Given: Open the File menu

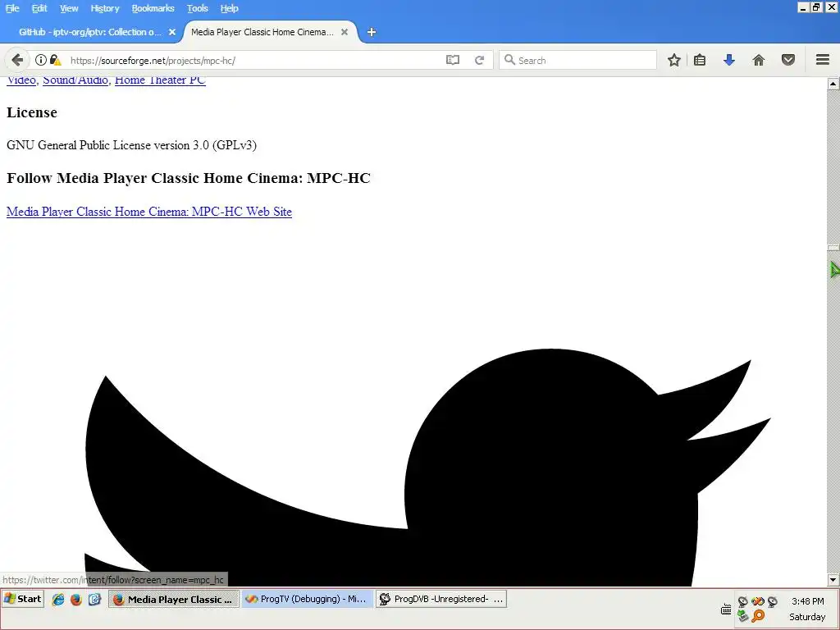Looking at the screenshot, I should pyautogui.click(x=12, y=8).
